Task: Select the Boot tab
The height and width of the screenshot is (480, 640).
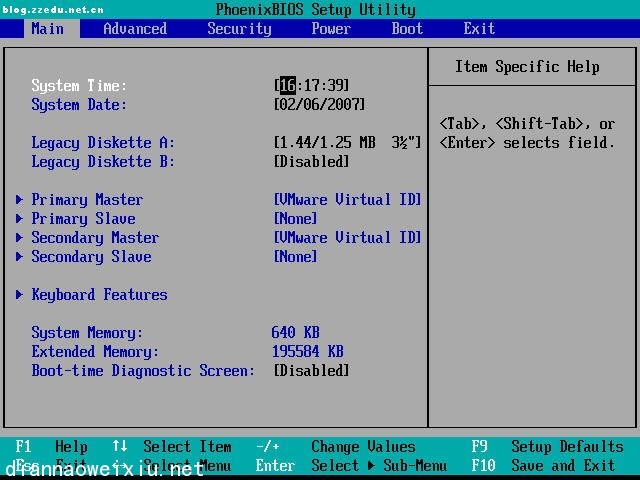Action: click(x=407, y=29)
